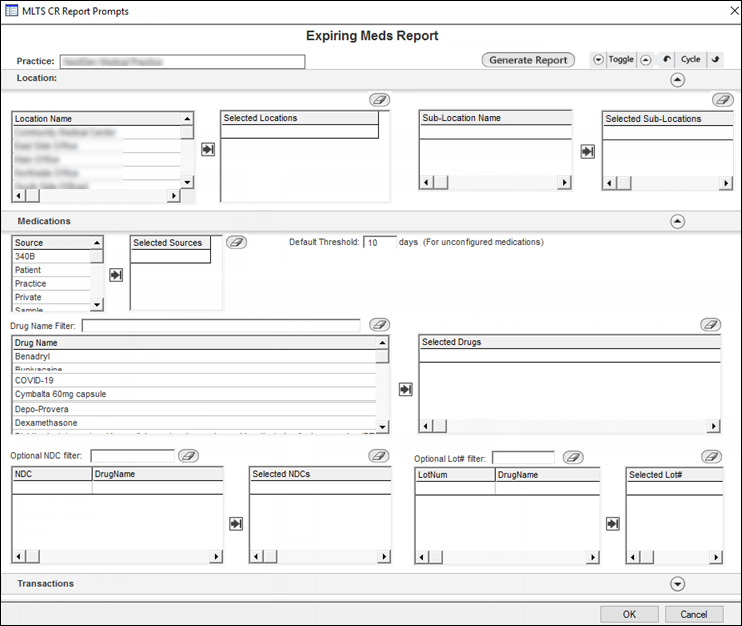The height and width of the screenshot is (626, 742).
Task: Click the Selected Drugs right scroll arrow
Action: pyautogui.click(x=713, y=426)
